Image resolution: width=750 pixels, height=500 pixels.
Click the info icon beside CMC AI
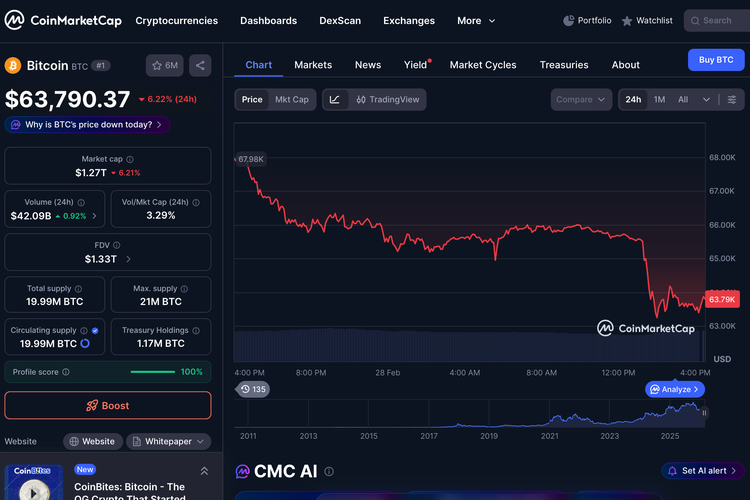tap(329, 471)
